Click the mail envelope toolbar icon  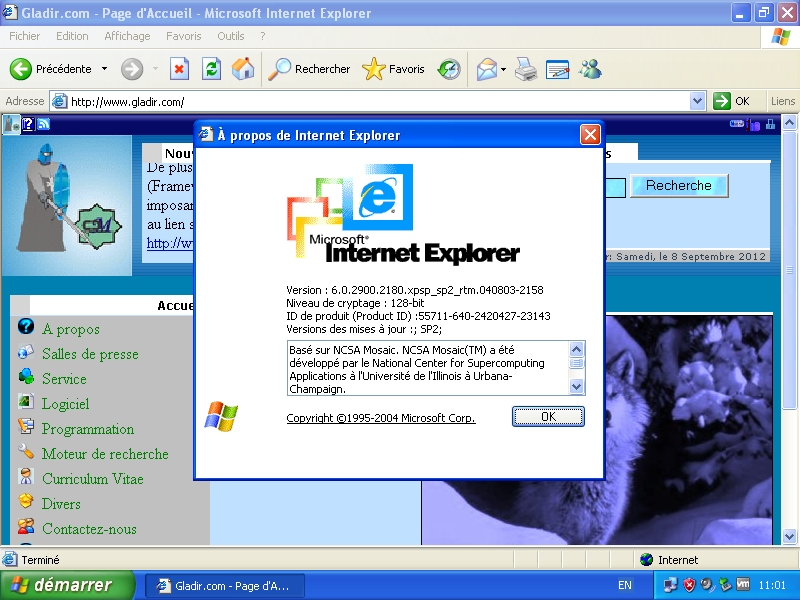(486, 69)
